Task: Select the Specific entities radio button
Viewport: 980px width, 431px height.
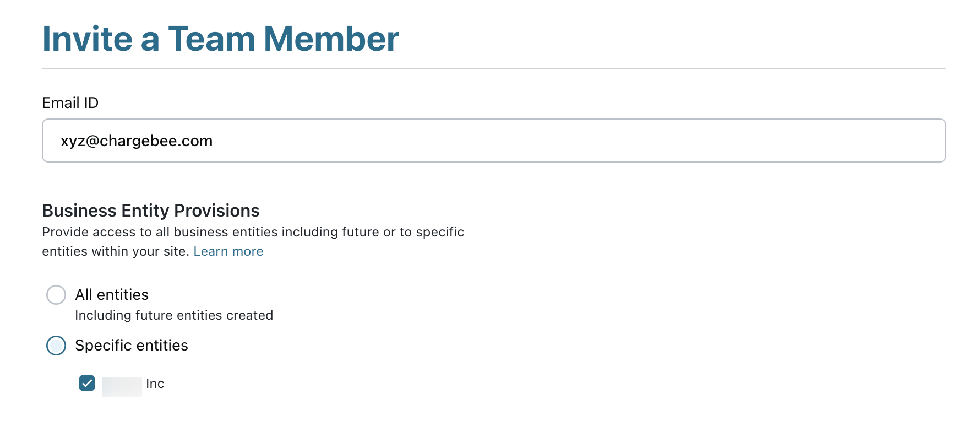Action: pos(56,346)
